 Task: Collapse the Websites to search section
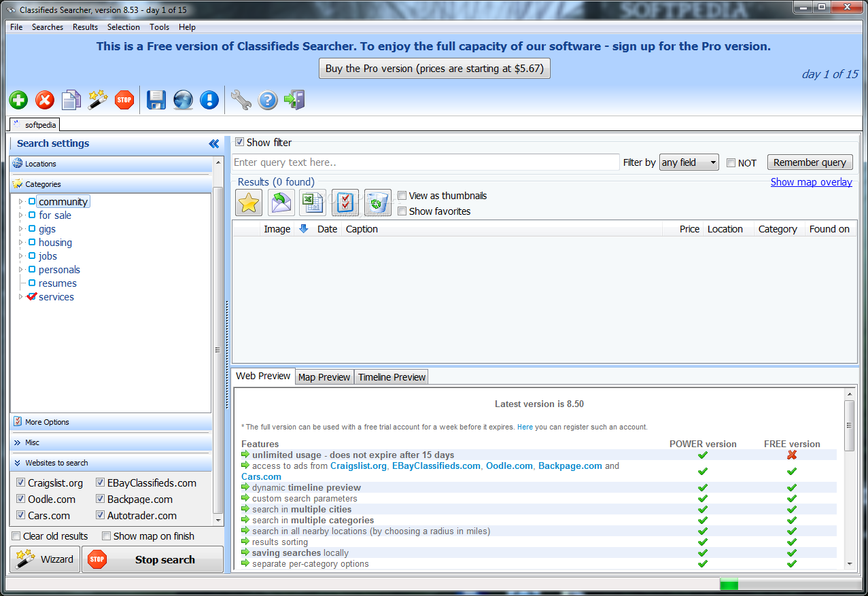click(x=111, y=463)
